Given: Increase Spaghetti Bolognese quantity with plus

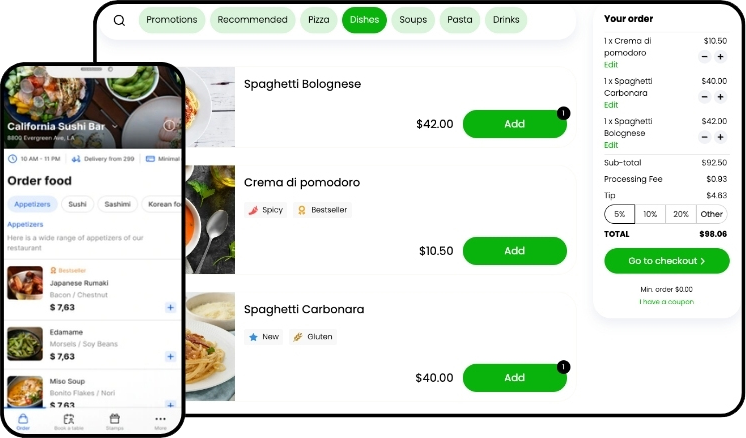Looking at the screenshot, I should tap(720, 137).
